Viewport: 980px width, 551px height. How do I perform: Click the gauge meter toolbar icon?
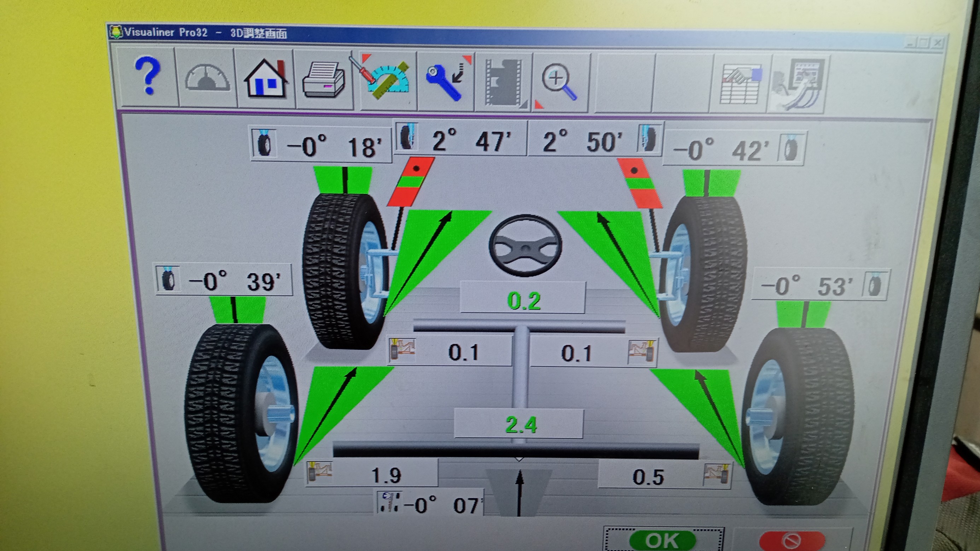[208, 78]
